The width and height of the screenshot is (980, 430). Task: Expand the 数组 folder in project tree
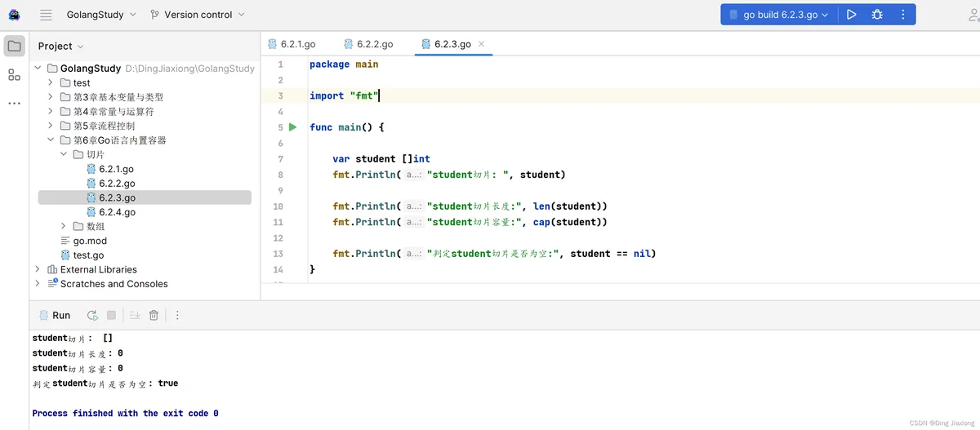[x=65, y=226]
